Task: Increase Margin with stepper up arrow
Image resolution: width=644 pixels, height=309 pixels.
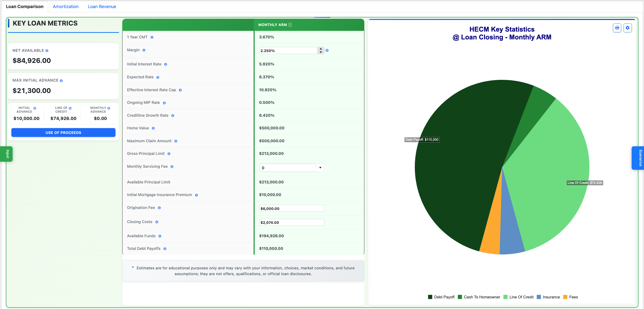Action: (x=321, y=49)
